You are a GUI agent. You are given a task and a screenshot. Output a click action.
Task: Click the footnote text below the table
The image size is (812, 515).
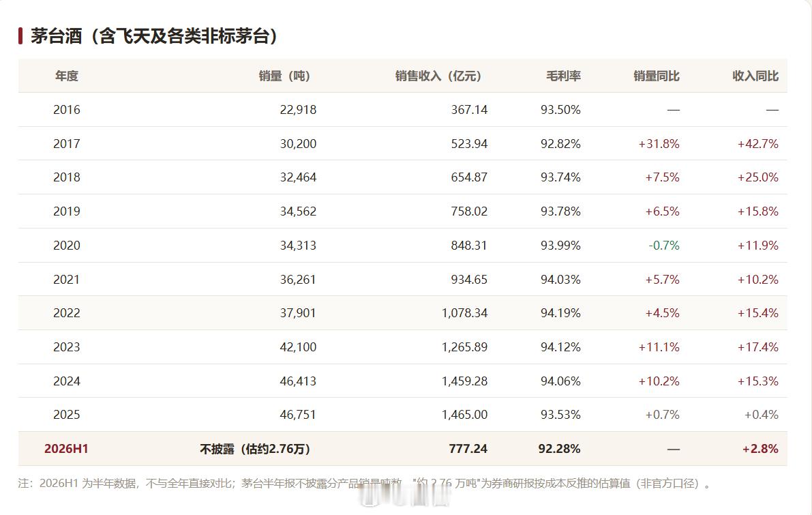coord(365,484)
